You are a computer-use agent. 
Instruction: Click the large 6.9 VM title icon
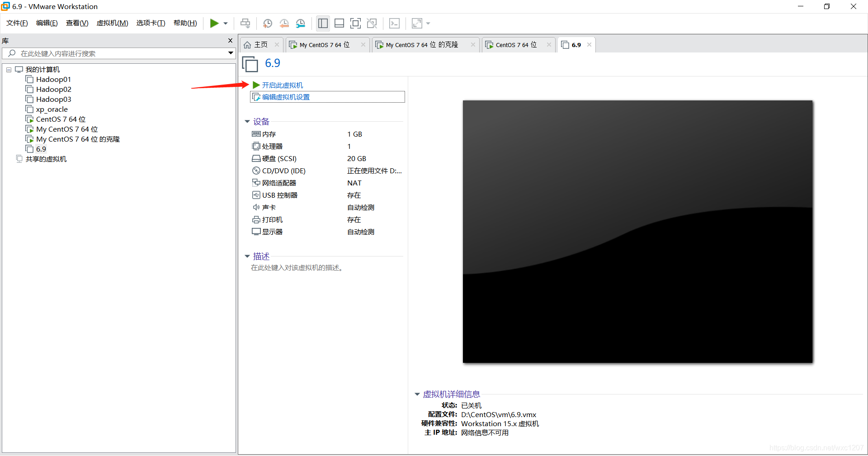tap(250, 64)
